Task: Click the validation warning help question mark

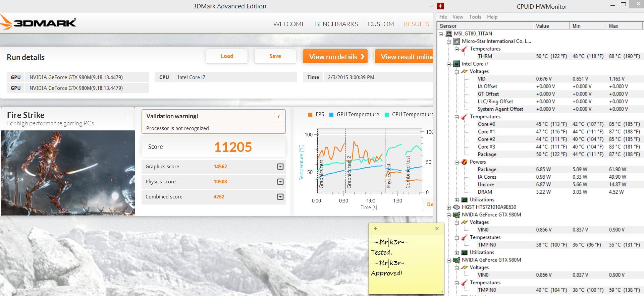Action: 278,117
